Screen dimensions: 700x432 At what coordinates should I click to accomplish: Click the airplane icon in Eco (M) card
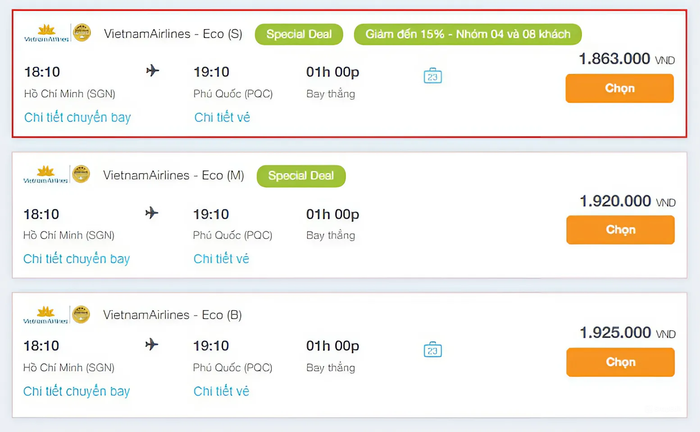(x=152, y=213)
